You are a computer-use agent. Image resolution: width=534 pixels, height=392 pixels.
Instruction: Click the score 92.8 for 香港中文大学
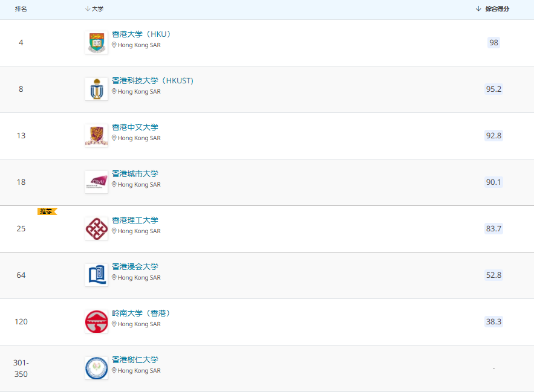(494, 135)
